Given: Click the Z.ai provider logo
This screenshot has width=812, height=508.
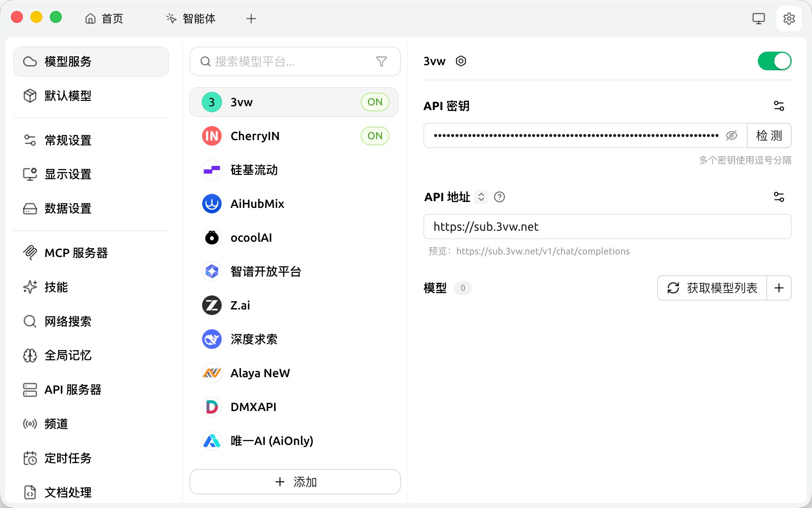Looking at the screenshot, I should pyautogui.click(x=212, y=305).
